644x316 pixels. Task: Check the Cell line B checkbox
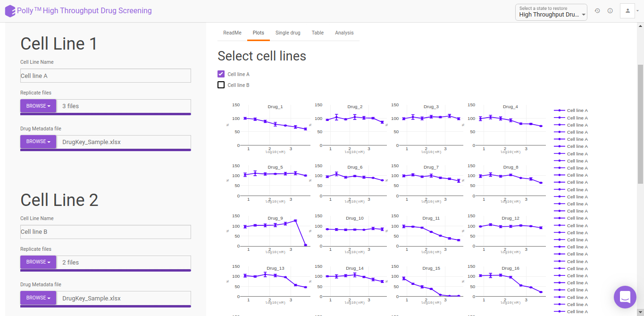click(x=221, y=85)
